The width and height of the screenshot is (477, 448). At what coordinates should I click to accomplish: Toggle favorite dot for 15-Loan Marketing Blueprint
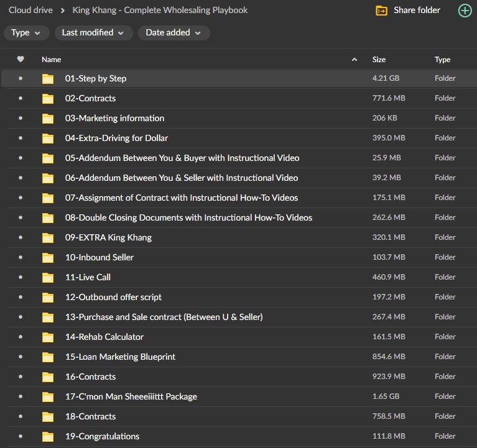point(21,357)
